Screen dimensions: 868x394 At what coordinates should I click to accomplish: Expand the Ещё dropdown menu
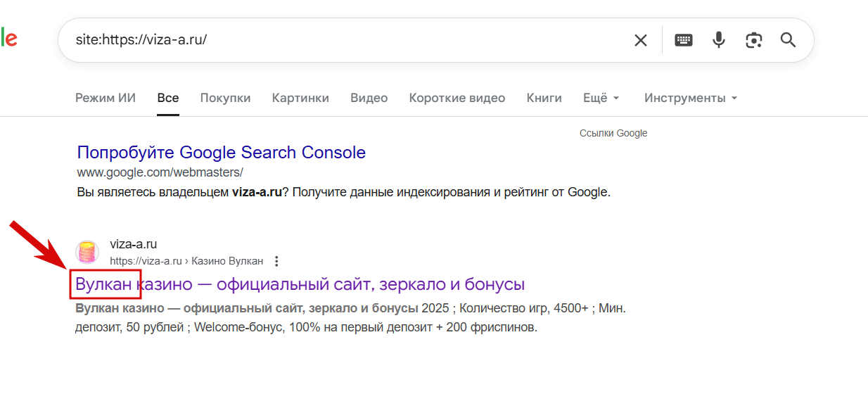click(601, 98)
